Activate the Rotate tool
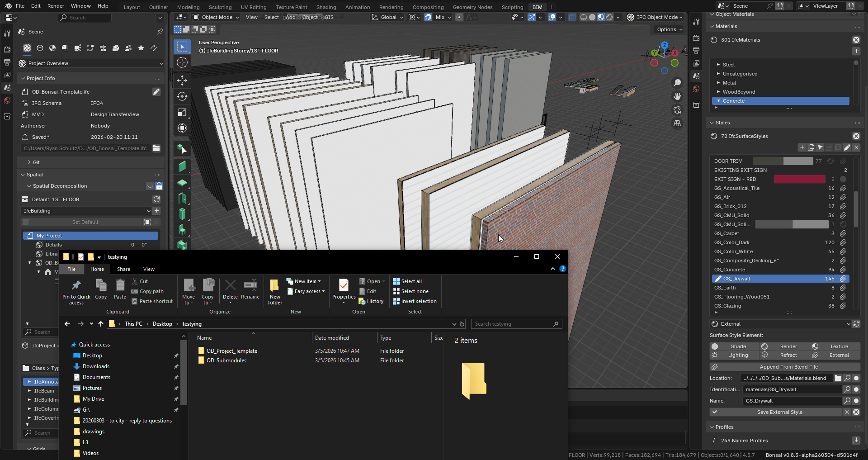Viewport: 868px width, 460px height. 182,96
